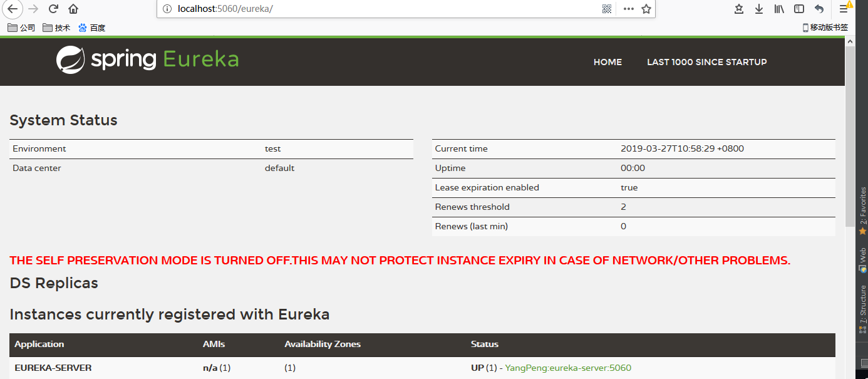Toggle the browser sidebar icon

point(798,9)
